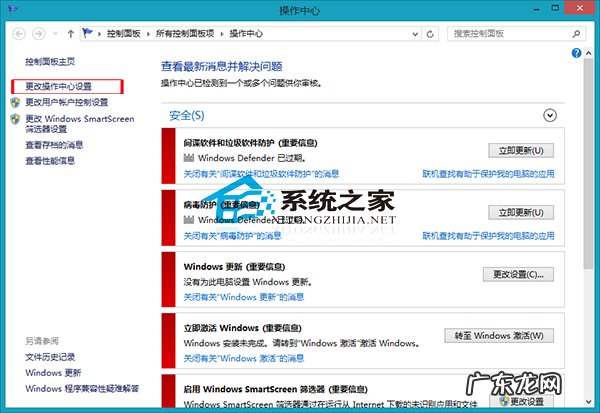Click the Action Center flag icon in address bar
The height and width of the screenshot is (413, 600).
click(88, 33)
